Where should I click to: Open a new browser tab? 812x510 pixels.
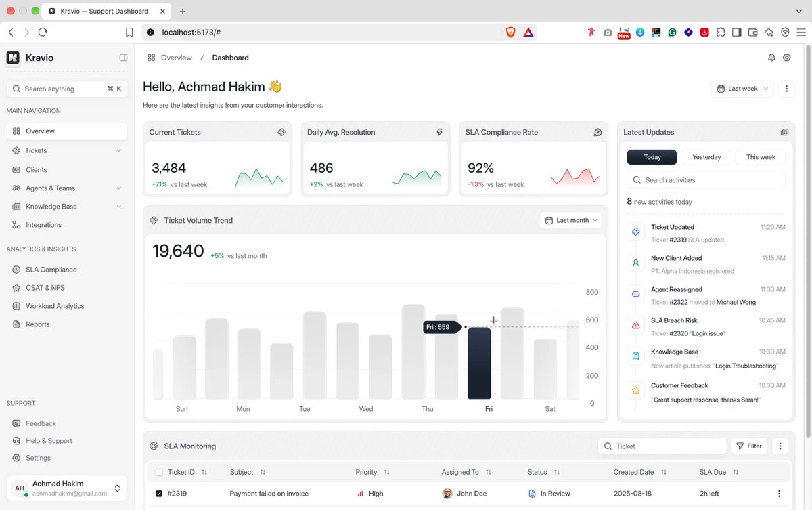[x=183, y=11]
